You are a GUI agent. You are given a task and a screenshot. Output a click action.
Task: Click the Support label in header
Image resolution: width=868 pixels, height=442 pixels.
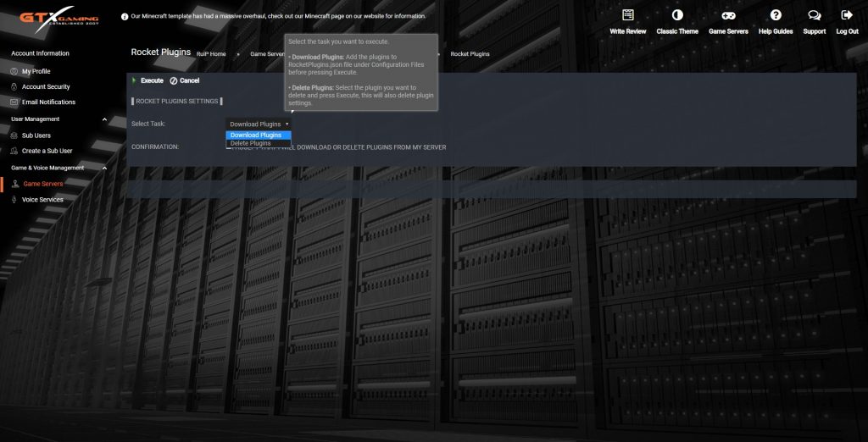pyautogui.click(x=815, y=31)
